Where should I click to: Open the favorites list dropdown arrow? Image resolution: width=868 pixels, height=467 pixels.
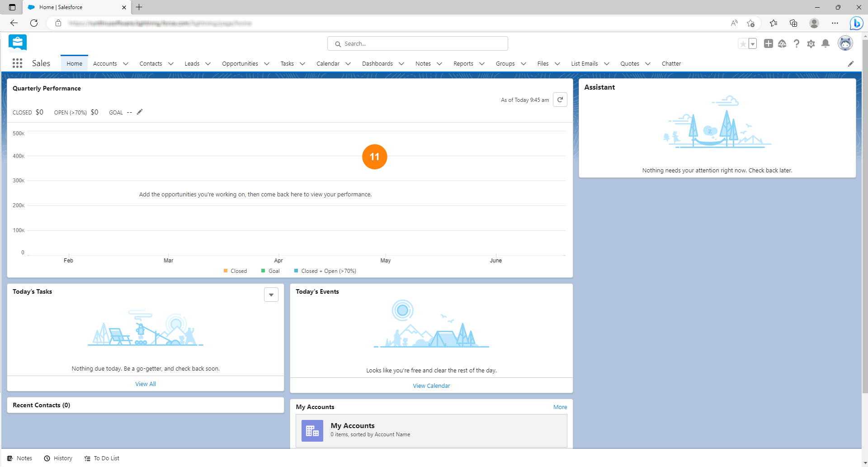pos(753,44)
